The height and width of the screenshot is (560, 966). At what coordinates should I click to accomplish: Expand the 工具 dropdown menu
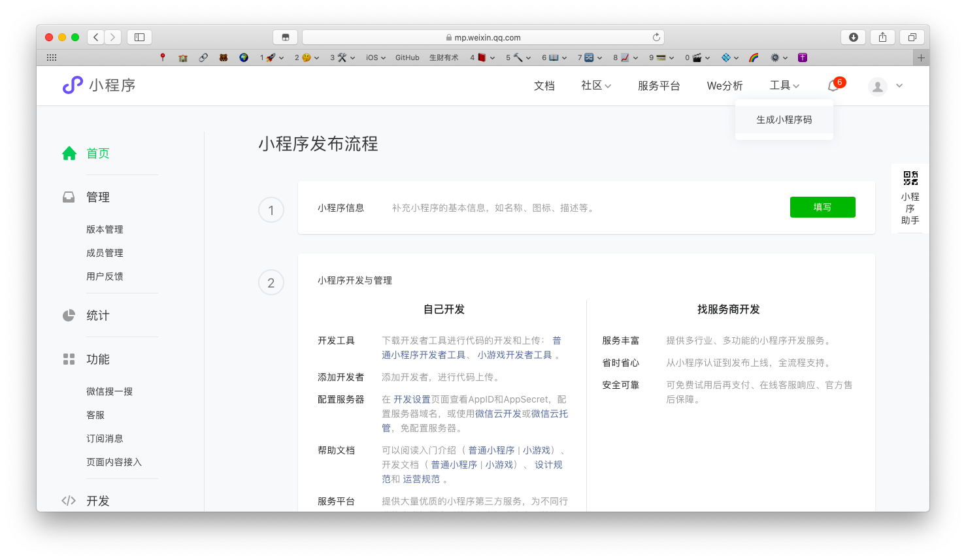tap(784, 86)
